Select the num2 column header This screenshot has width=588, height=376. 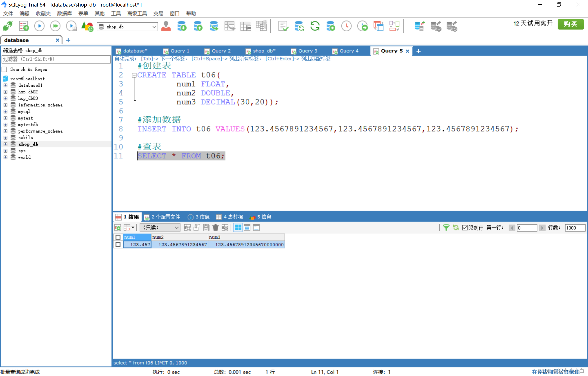tap(180, 237)
